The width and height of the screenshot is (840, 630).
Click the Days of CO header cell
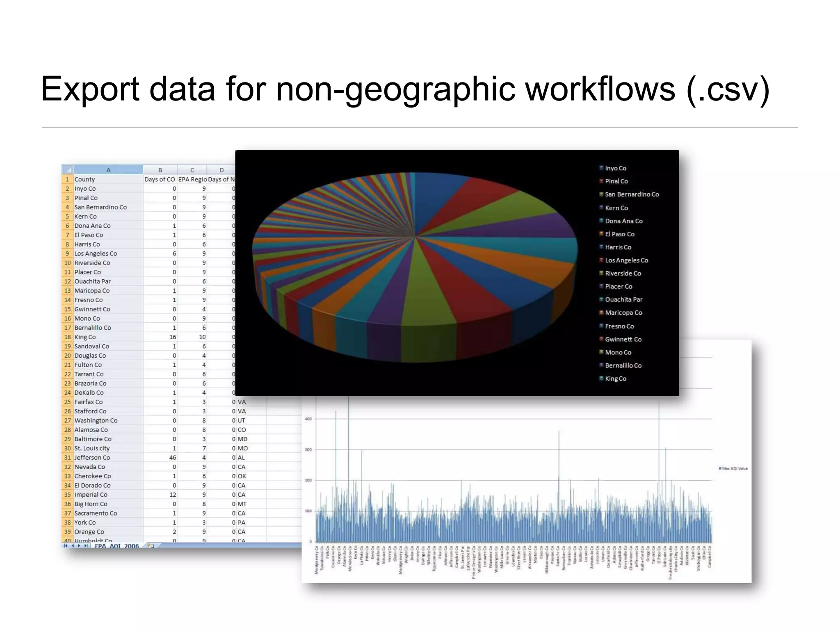click(160, 179)
